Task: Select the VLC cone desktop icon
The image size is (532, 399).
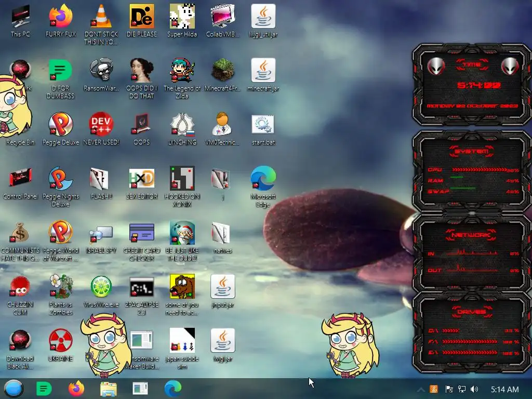Action: pyautogui.click(x=101, y=24)
